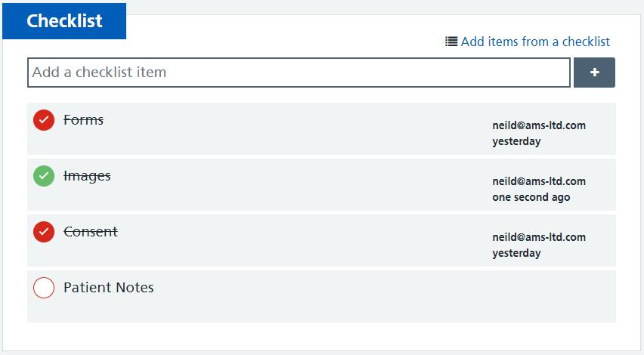Click the struck-through Forms label
The image size is (644, 355).
pyautogui.click(x=83, y=120)
